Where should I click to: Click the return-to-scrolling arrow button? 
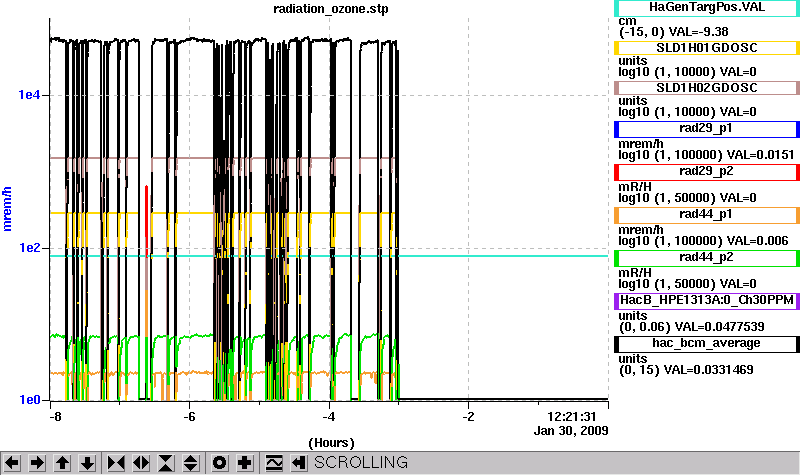tap(298, 463)
